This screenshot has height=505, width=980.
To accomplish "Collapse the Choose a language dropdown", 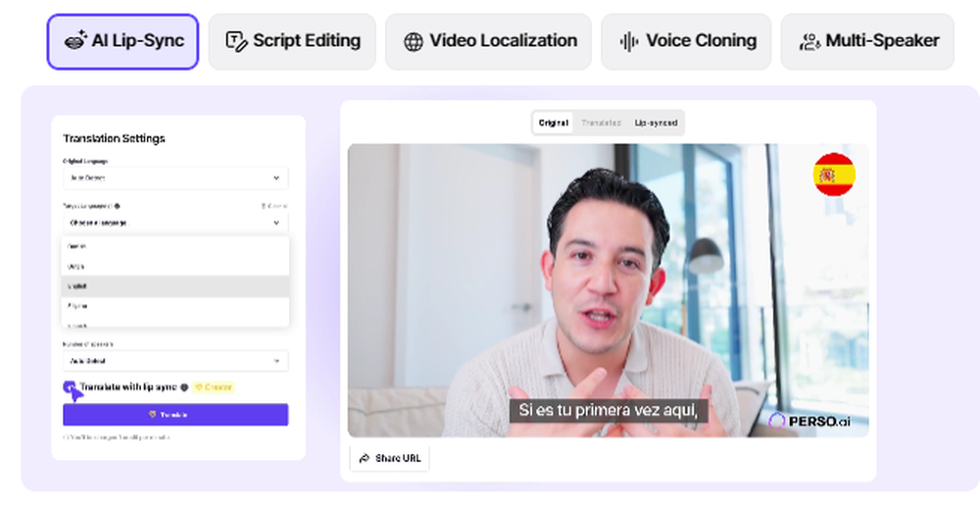I will pyautogui.click(x=175, y=223).
